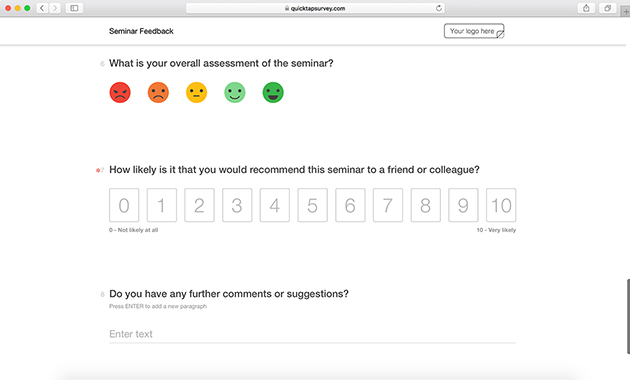Choose rating 3 on recommendation scale
Viewport: 630px width, 380px height.
tap(237, 205)
